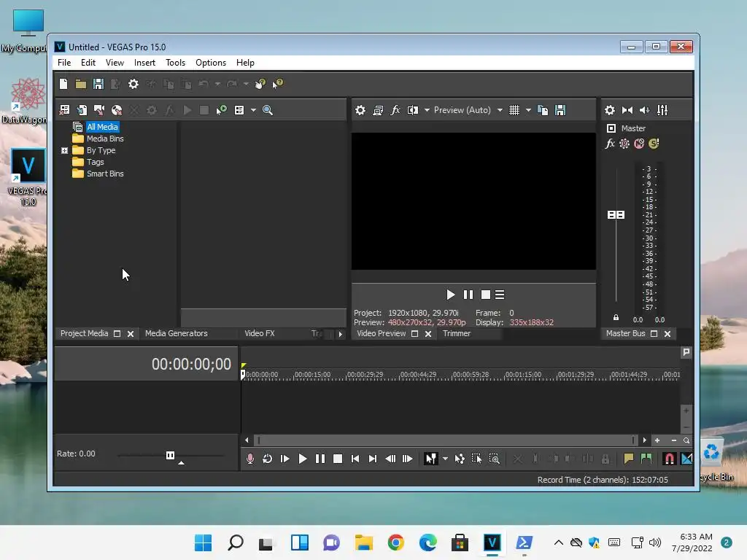The width and height of the screenshot is (747, 560).
Task: Open Master automation settings gear icon
Action: click(x=624, y=144)
